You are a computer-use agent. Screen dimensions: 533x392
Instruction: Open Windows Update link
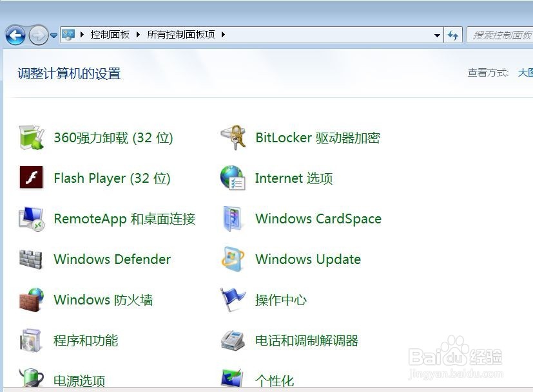pos(308,259)
